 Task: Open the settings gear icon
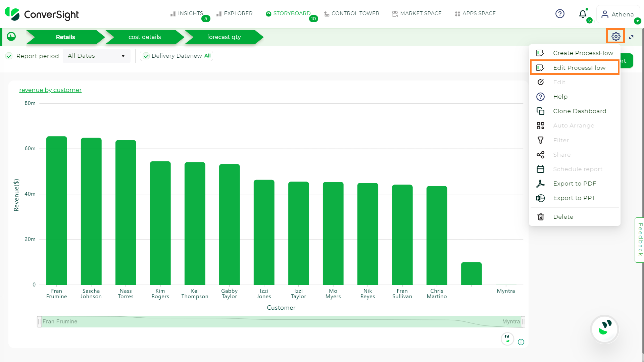(615, 36)
